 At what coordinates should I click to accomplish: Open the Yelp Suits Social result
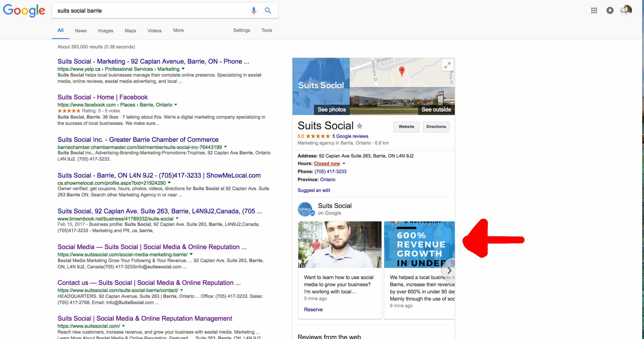point(153,62)
